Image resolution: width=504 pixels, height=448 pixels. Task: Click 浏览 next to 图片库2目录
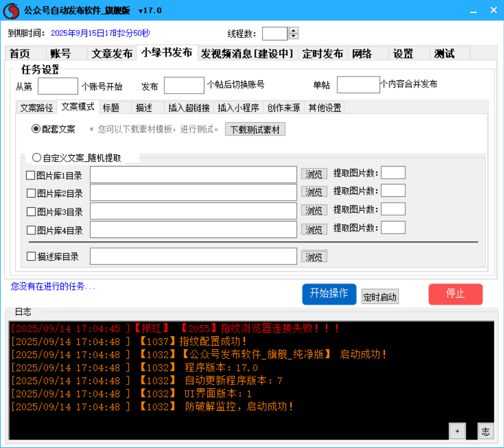coord(314,191)
